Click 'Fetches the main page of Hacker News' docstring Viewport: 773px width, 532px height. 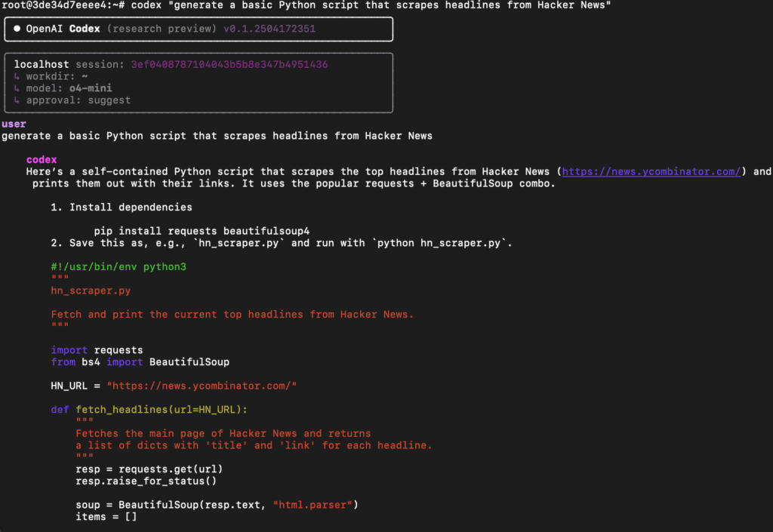223,433
